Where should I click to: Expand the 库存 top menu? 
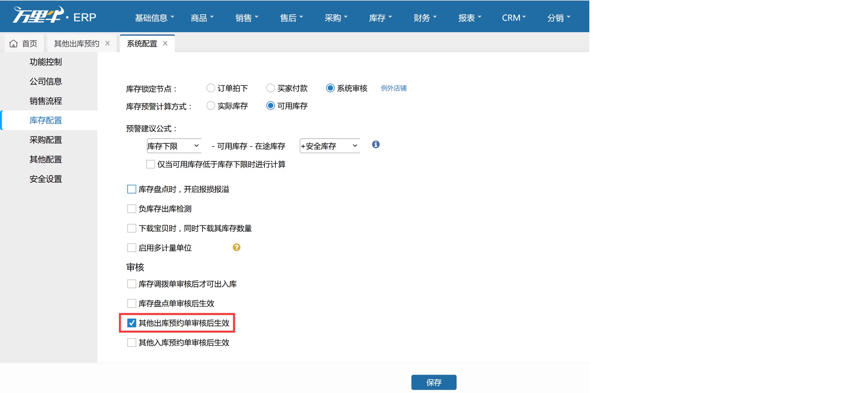(x=380, y=18)
